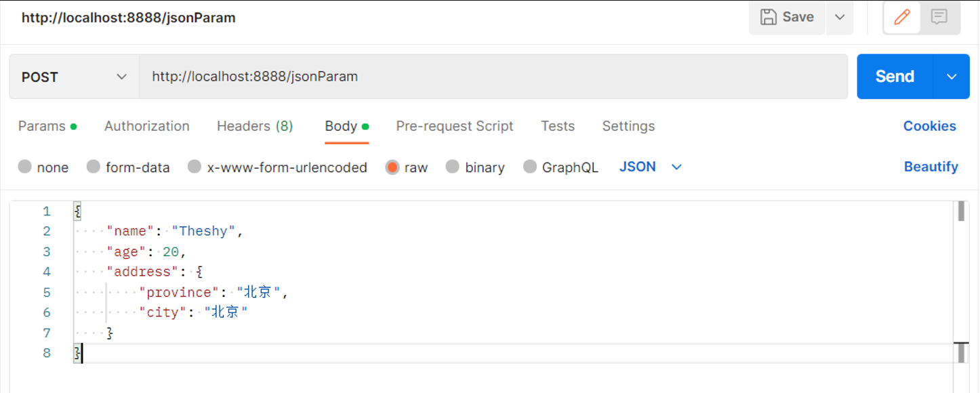The image size is (980, 393).
Task: Select the none body type
Action: [25, 167]
